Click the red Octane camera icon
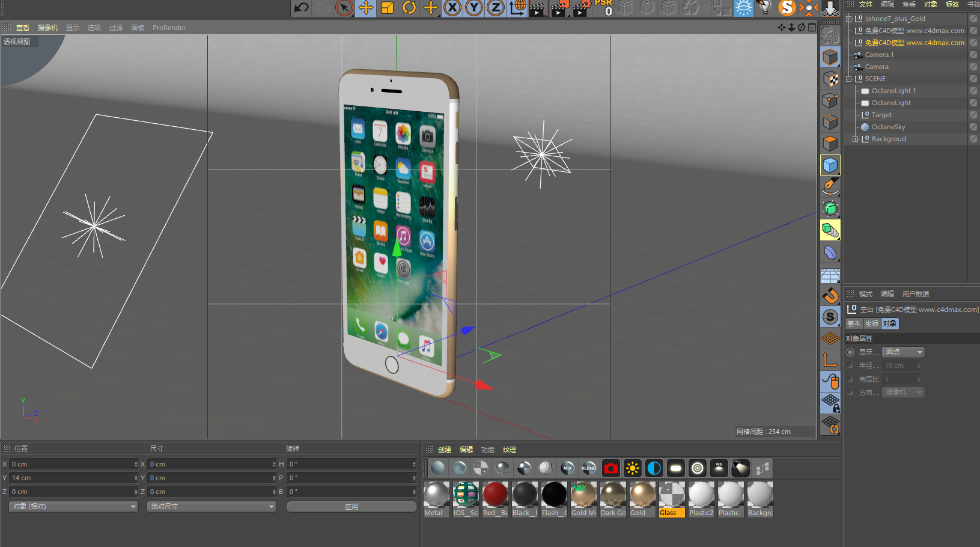The image size is (980, 547). pos(610,468)
